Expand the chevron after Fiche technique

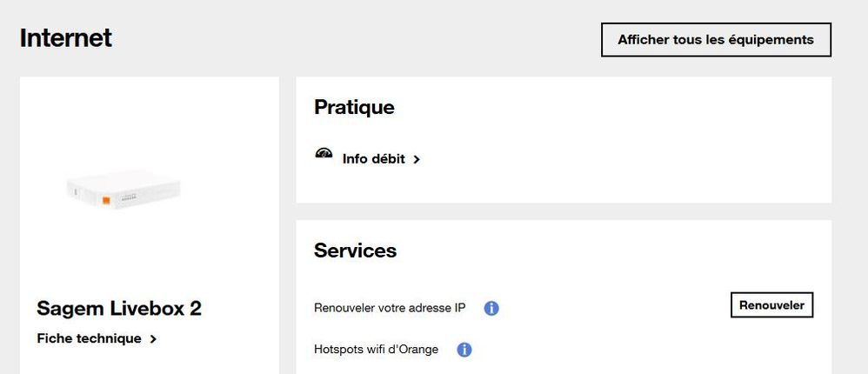point(154,339)
